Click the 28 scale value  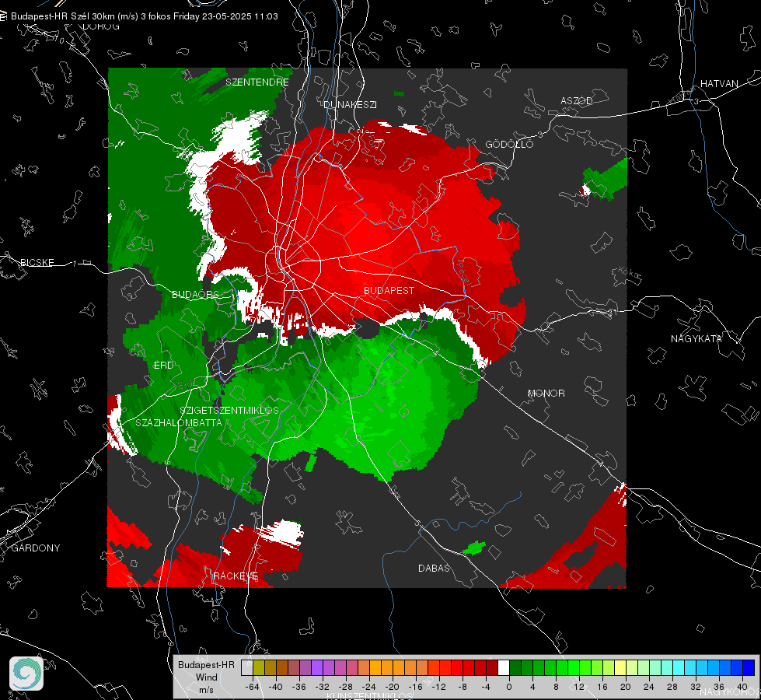672,687
